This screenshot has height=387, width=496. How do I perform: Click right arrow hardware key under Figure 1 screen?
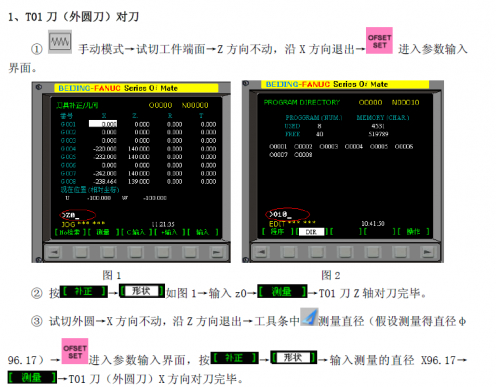(x=217, y=252)
